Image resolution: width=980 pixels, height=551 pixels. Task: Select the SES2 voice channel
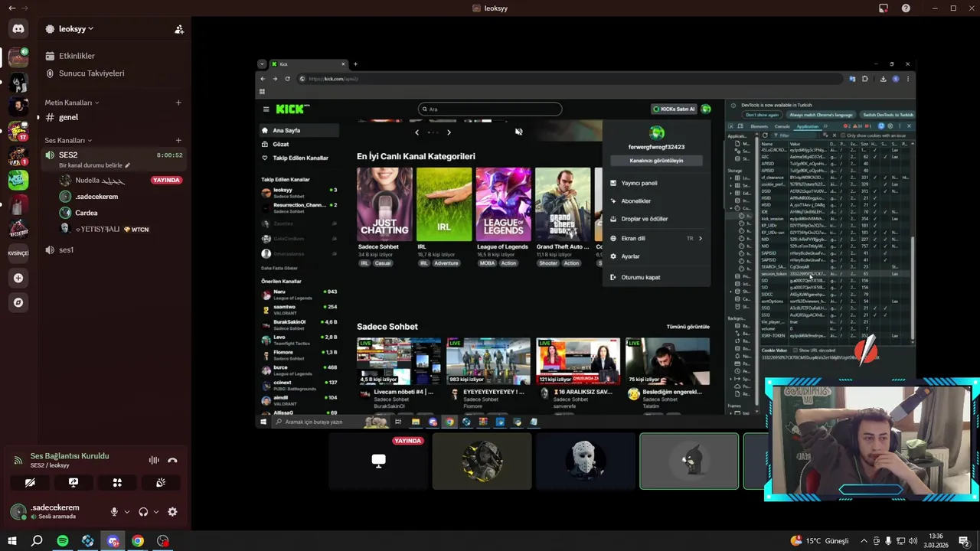[113, 158]
